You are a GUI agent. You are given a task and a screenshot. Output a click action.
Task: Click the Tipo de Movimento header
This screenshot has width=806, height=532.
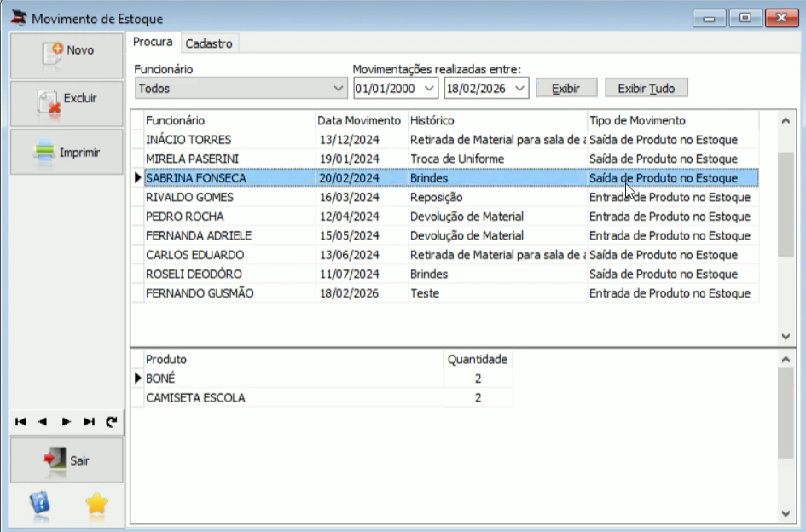pyautogui.click(x=673, y=120)
